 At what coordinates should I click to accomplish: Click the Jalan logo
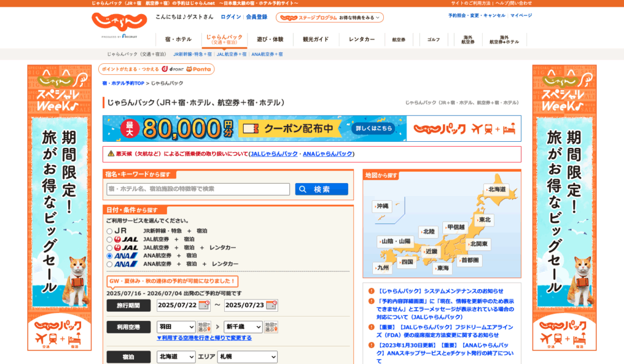point(119,22)
